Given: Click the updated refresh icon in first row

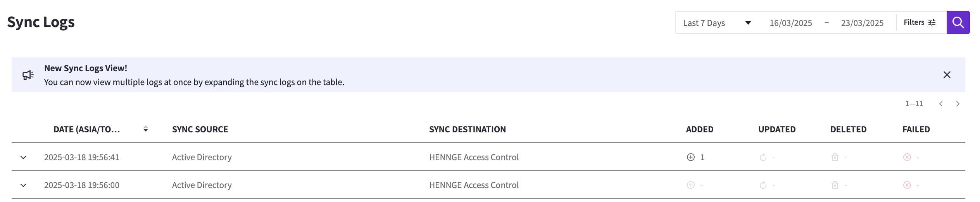Looking at the screenshot, I should tap(763, 157).
